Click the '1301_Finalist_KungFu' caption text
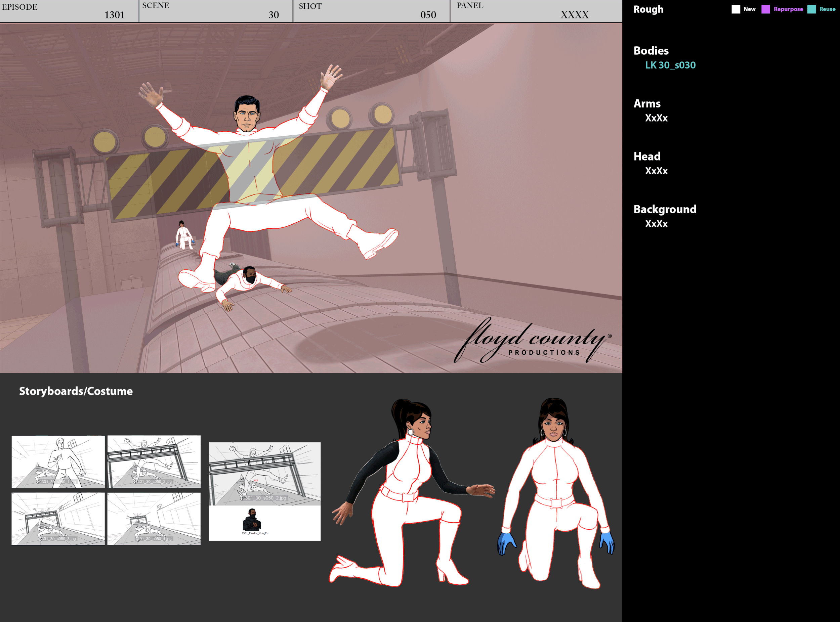This screenshot has height=622, width=840. tap(255, 533)
